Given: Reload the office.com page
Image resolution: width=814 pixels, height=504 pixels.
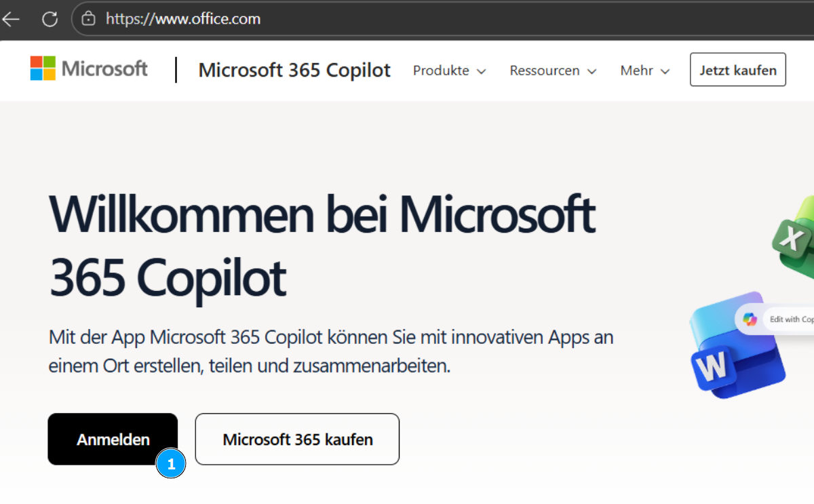Looking at the screenshot, I should coord(50,19).
